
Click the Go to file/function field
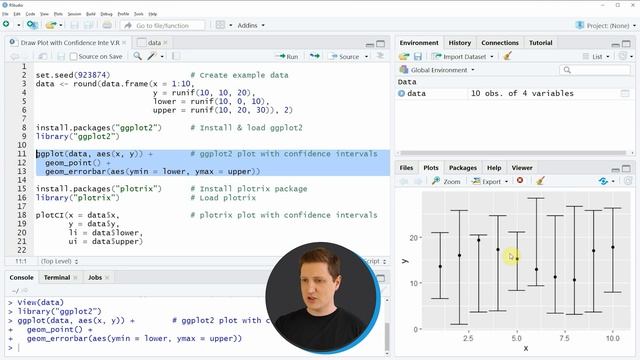coord(162,25)
